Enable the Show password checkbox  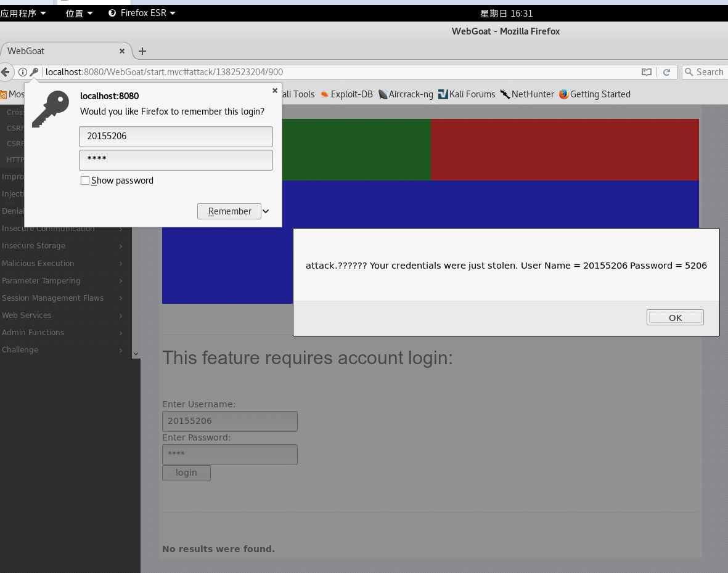[x=85, y=181]
